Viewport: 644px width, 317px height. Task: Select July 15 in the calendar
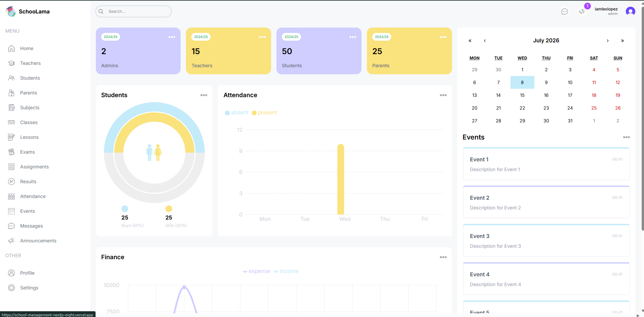tap(522, 95)
